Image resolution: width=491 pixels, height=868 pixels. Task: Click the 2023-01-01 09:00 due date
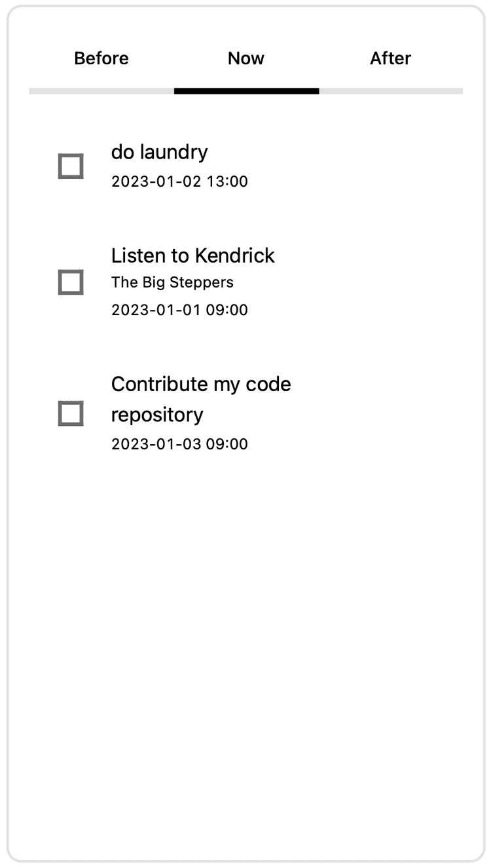(x=179, y=310)
